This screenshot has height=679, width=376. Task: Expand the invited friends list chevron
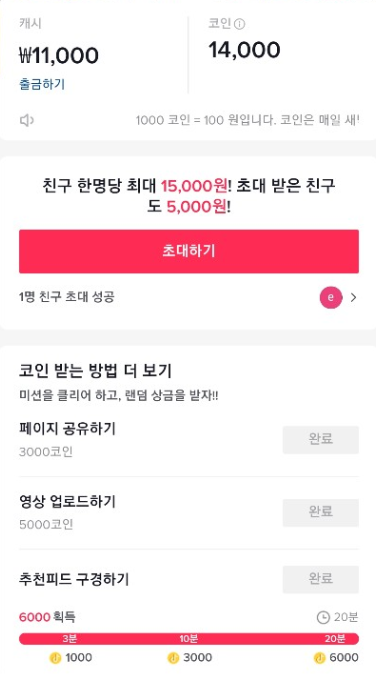[353, 297]
